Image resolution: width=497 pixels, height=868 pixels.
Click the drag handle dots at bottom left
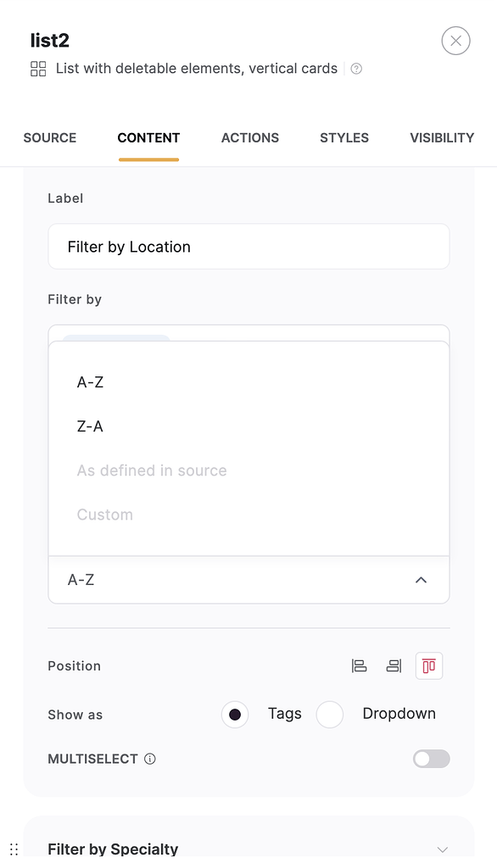tap(14, 849)
